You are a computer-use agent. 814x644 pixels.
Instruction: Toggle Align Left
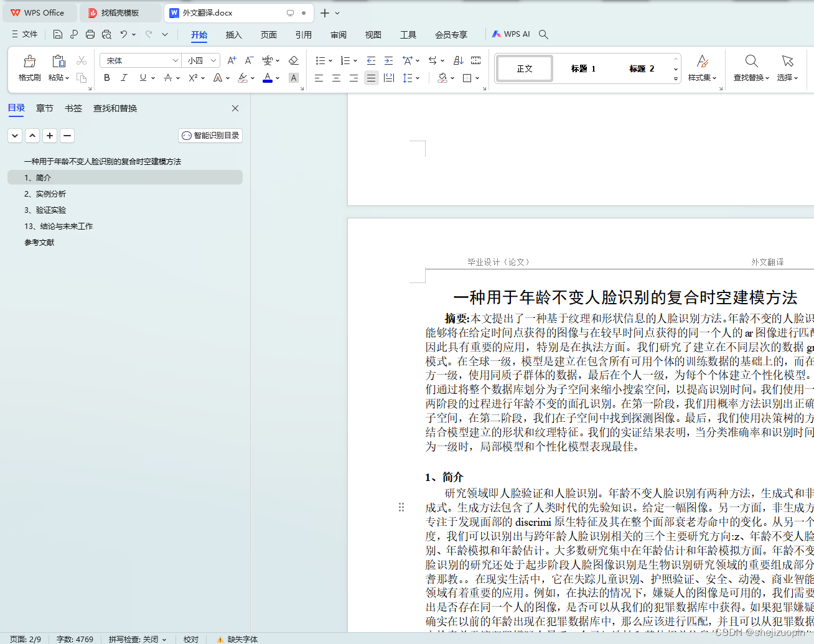tap(319, 78)
